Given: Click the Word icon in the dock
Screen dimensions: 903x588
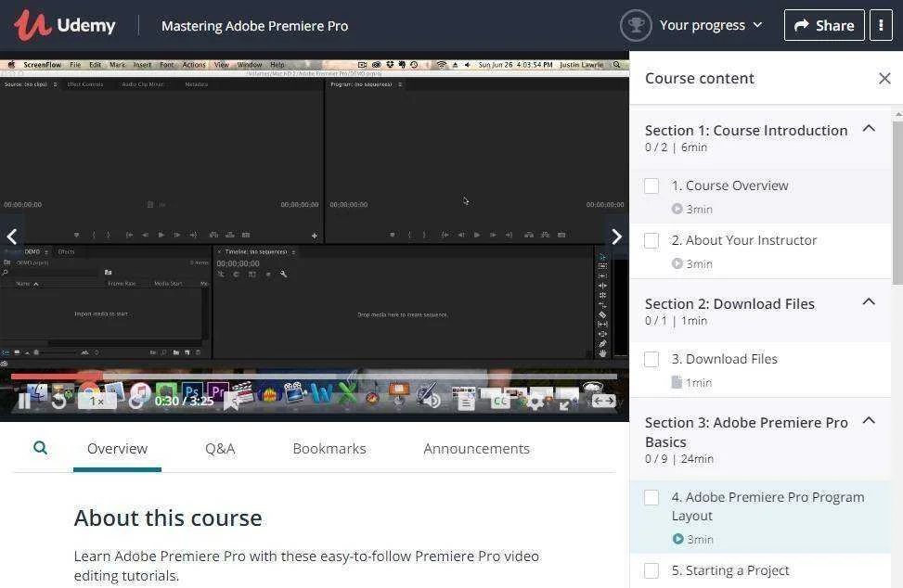Looking at the screenshot, I should point(321,393).
